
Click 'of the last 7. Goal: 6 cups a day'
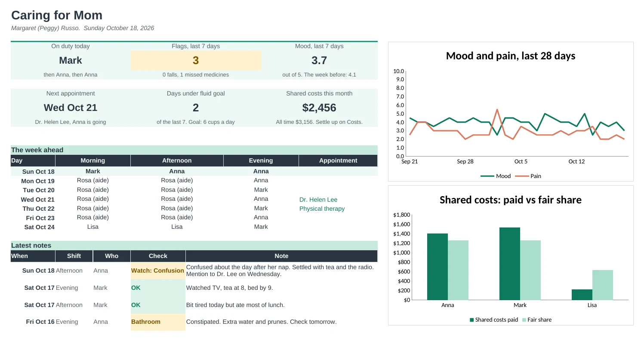coord(196,122)
